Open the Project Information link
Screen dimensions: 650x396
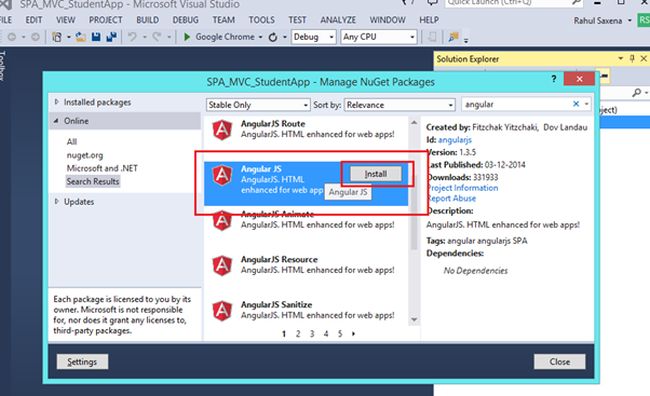[x=463, y=188]
